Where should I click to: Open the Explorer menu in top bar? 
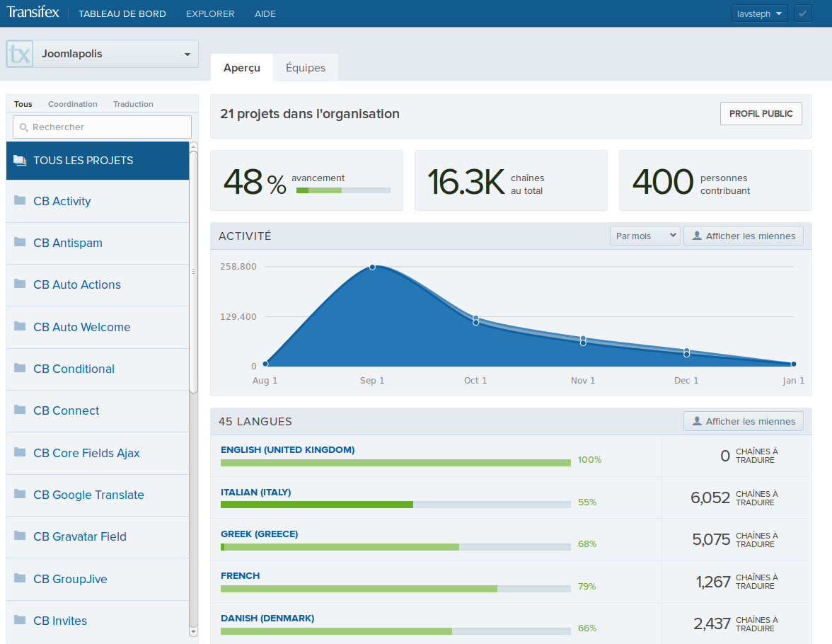pos(210,13)
